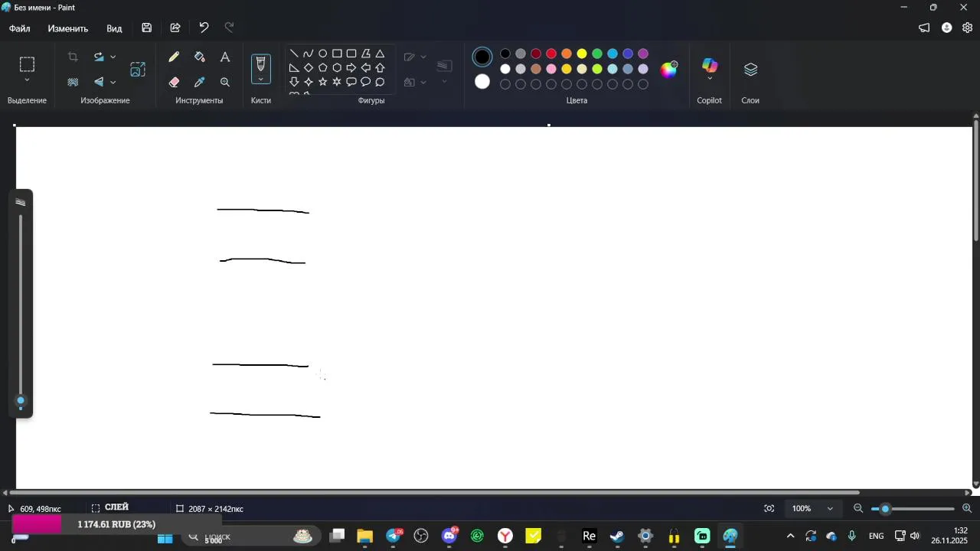Open the Copilot dropdown menu
This screenshot has height=551, width=980.
tap(710, 79)
